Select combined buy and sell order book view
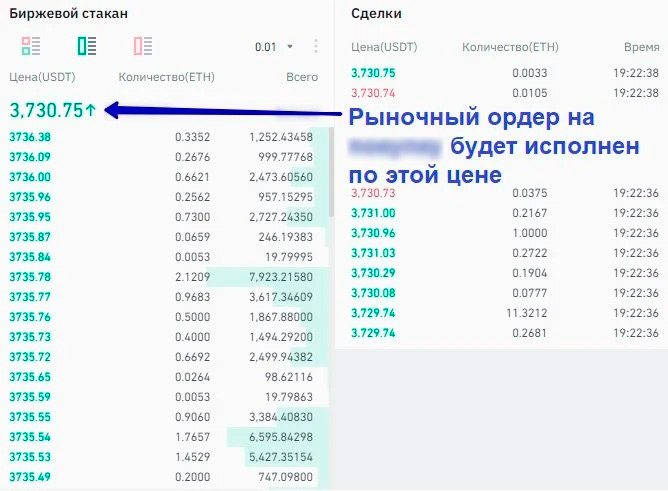668x491 pixels. coord(31,46)
